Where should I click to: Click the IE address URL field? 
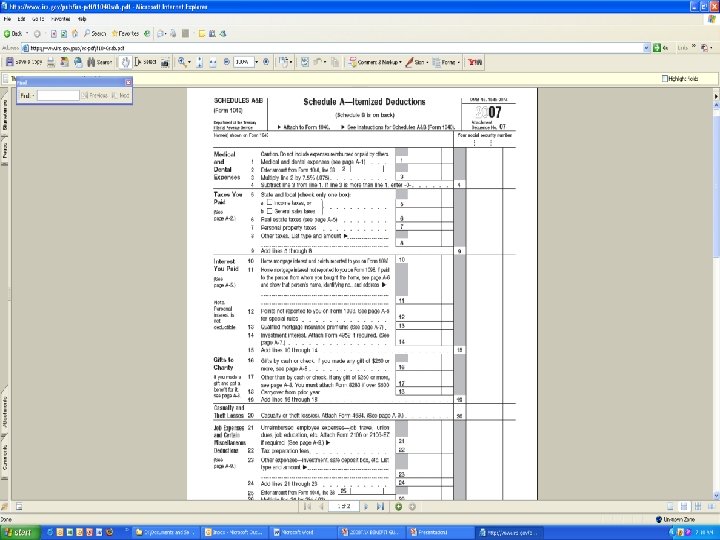click(332, 48)
